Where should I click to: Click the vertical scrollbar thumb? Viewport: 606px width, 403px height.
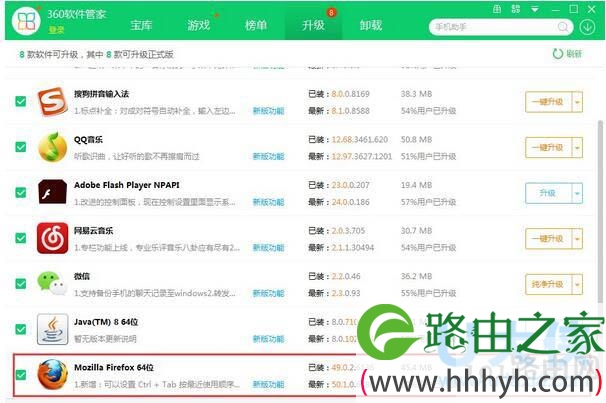pos(600,212)
